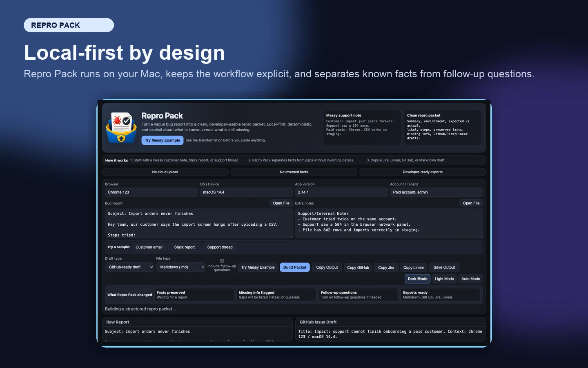The image size is (588, 368).
Task: Switch to Dark Mode
Action: (417, 279)
